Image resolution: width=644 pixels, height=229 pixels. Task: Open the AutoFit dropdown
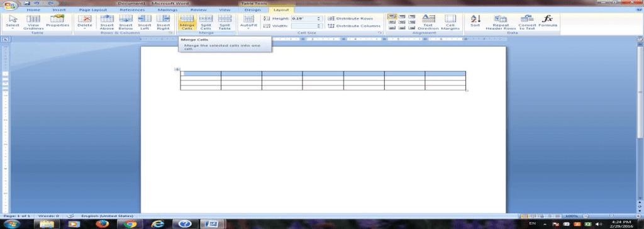coord(248,22)
